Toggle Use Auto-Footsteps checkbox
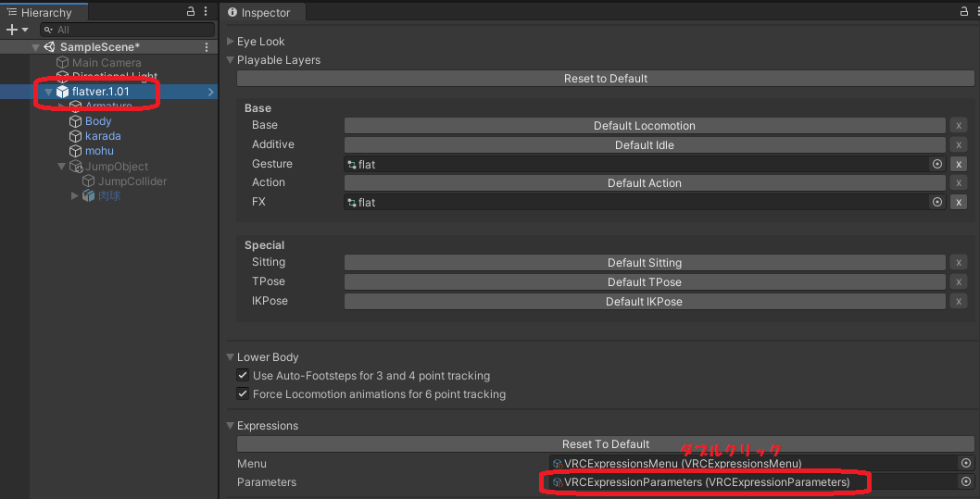The width and height of the screenshot is (980, 499). point(243,376)
